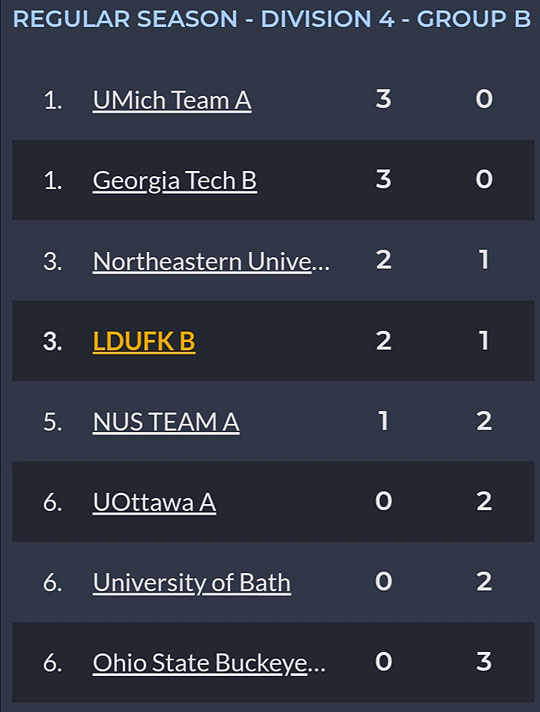The width and height of the screenshot is (540, 712).
Task: Click the University of Bath wins value
Action: (x=383, y=581)
